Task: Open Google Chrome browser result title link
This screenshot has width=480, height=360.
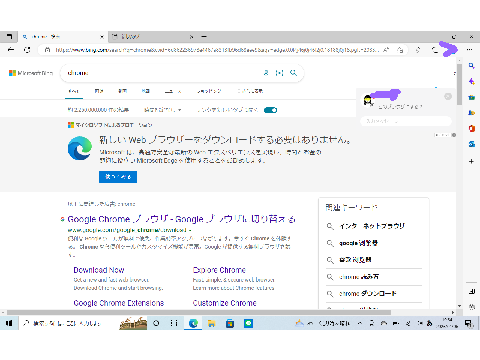Action: pyautogui.click(x=181, y=219)
